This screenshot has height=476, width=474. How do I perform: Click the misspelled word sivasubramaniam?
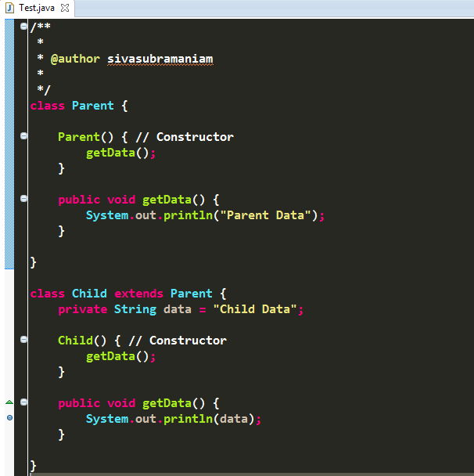[160, 59]
